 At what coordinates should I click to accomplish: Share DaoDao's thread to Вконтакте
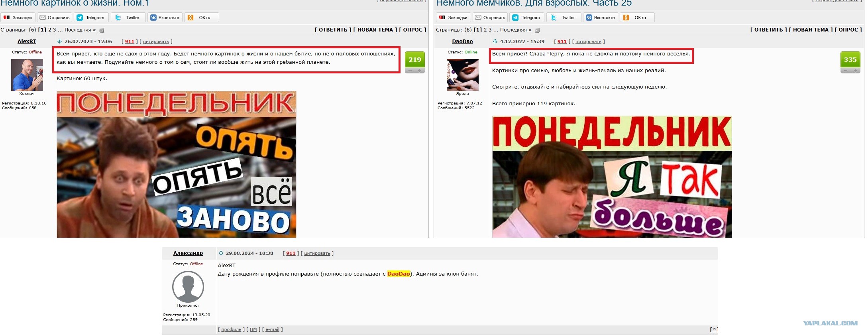coord(601,18)
